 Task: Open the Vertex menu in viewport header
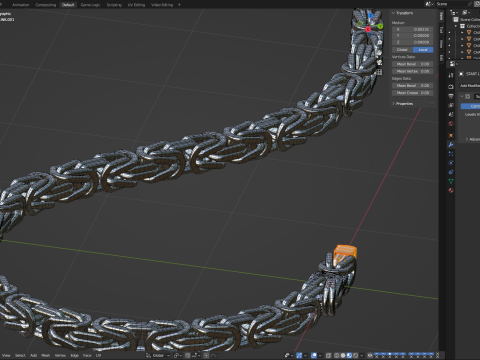point(60,355)
